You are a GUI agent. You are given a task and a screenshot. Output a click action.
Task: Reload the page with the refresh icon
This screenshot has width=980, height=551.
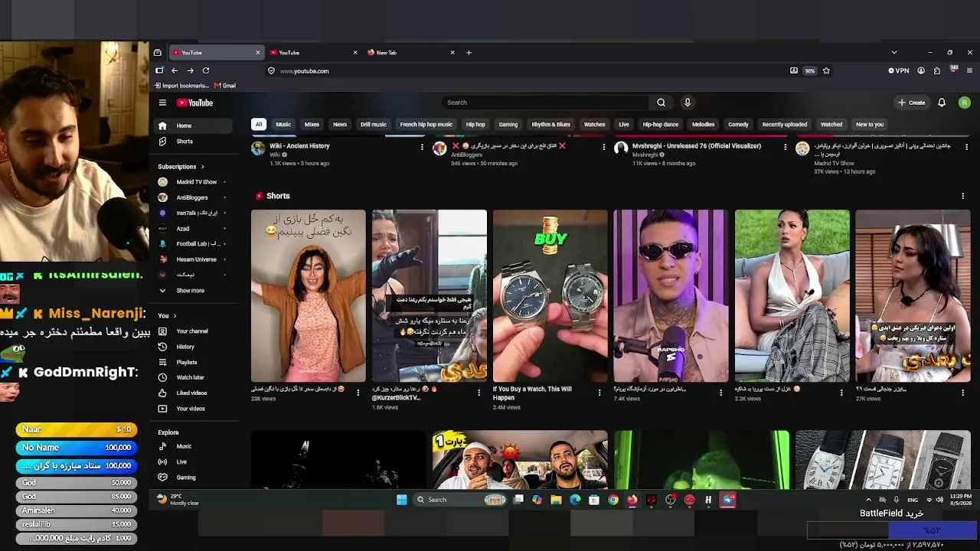[x=206, y=70]
